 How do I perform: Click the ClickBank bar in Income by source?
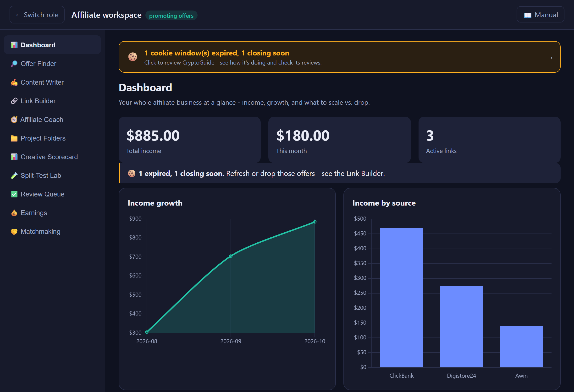click(401, 297)
